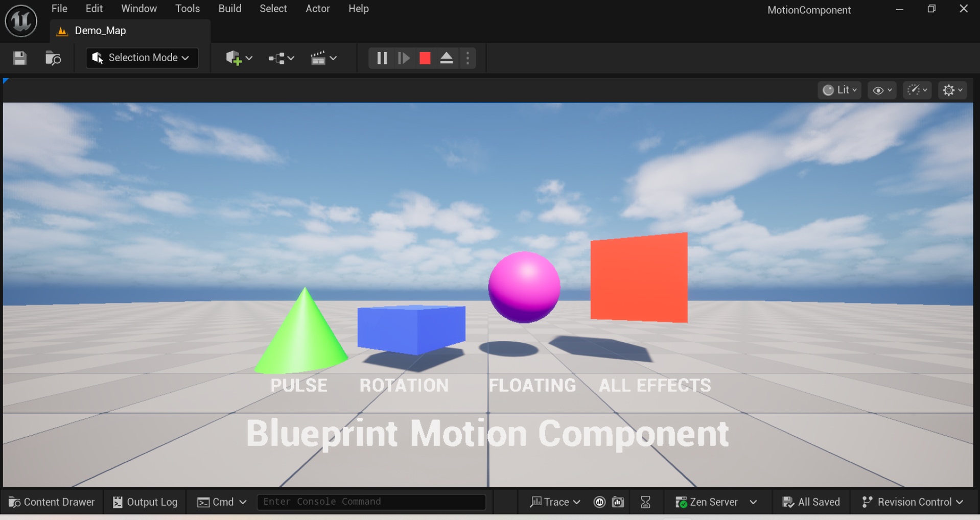Image resolution: width=980 pixels, height=520 pixels.
Task: Click the hourglass derived data icon
Action: click(645, 502)
